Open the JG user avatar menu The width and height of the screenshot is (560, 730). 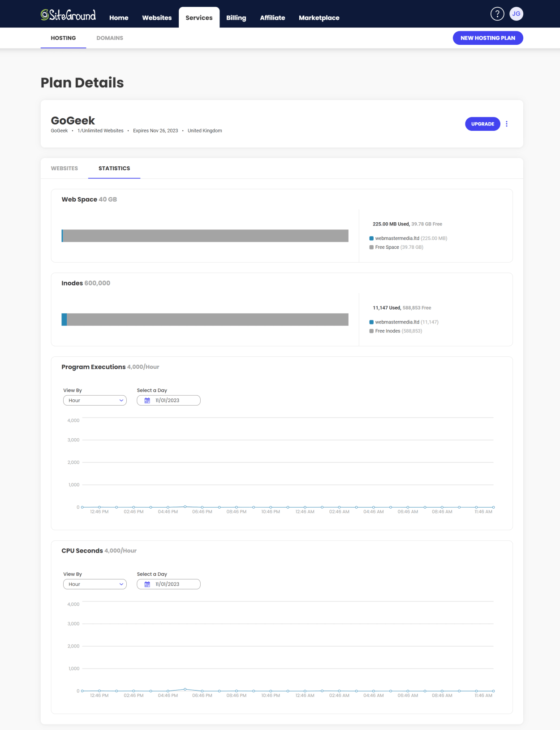tap(516, 14)
